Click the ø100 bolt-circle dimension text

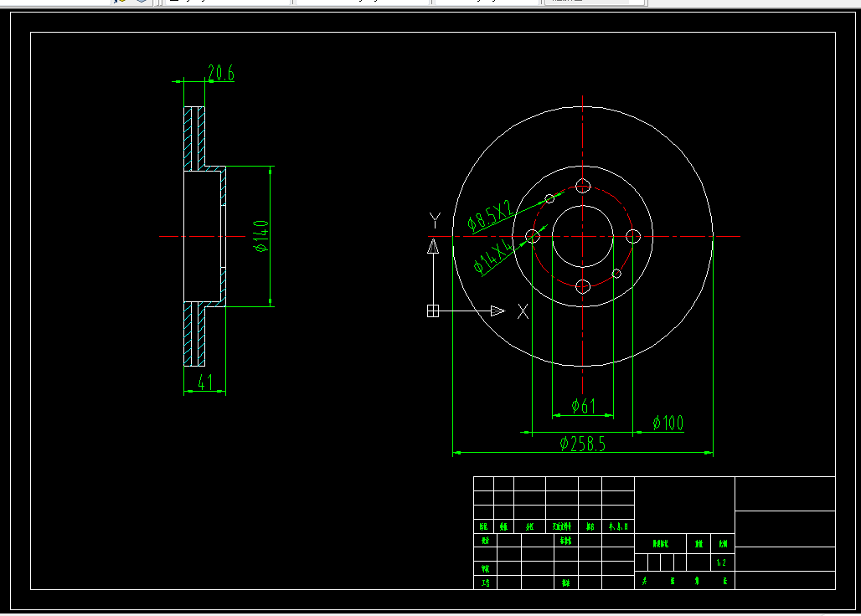668,423
